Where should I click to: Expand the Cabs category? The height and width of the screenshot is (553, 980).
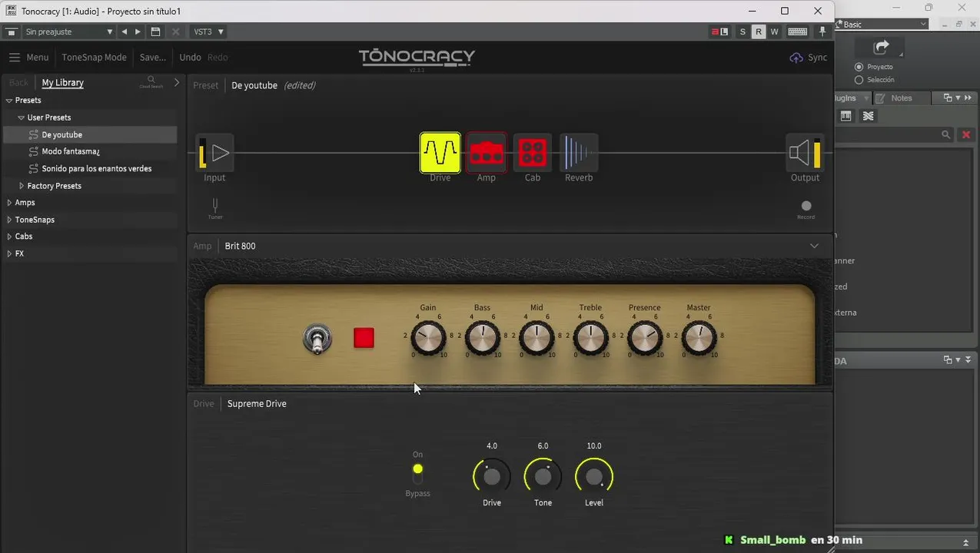[9, 237]
